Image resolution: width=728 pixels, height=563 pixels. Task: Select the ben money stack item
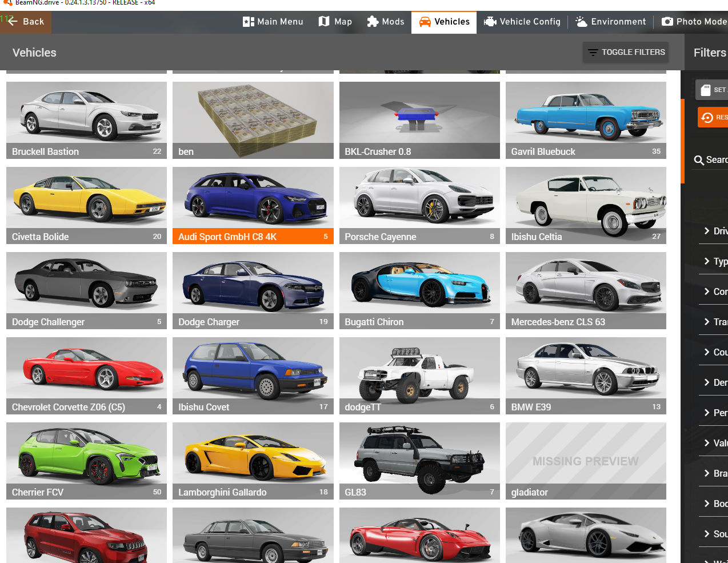[253, 120]
